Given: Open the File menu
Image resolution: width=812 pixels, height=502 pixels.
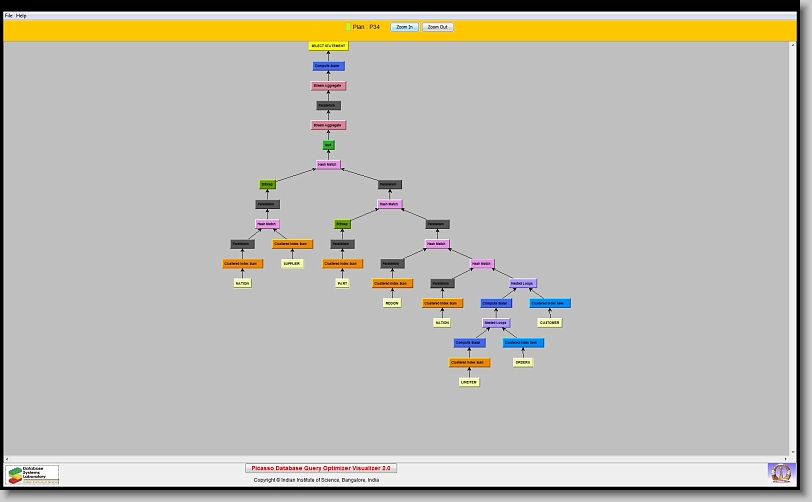Looking at the screenshot, I should (9, 16).
